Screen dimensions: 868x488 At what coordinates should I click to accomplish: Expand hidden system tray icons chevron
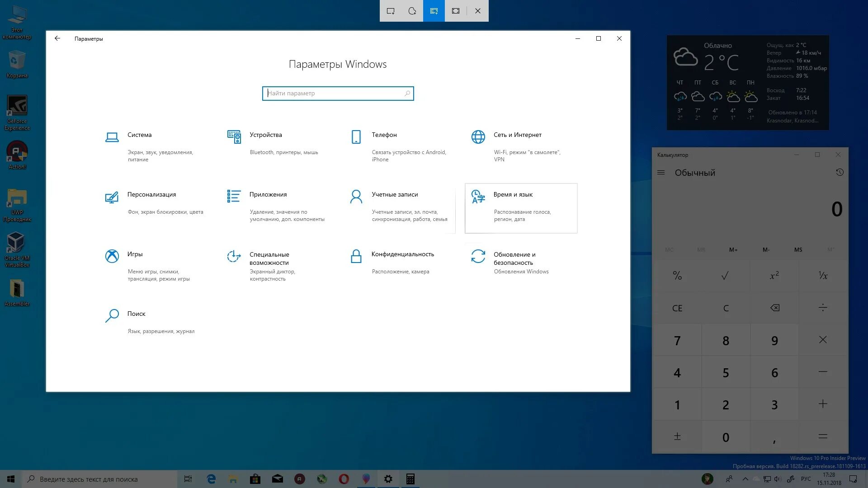[x=745, y=479]
